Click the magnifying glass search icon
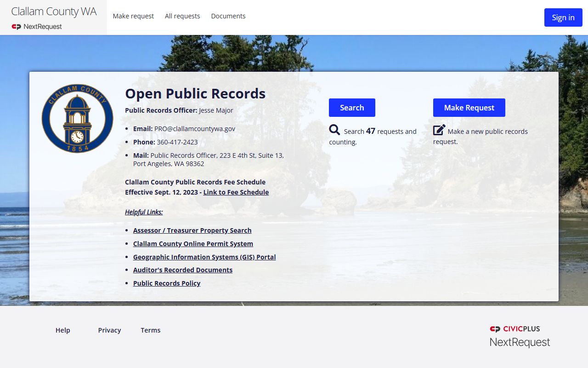This screenshot has width=588, height=368. point(334,130)
